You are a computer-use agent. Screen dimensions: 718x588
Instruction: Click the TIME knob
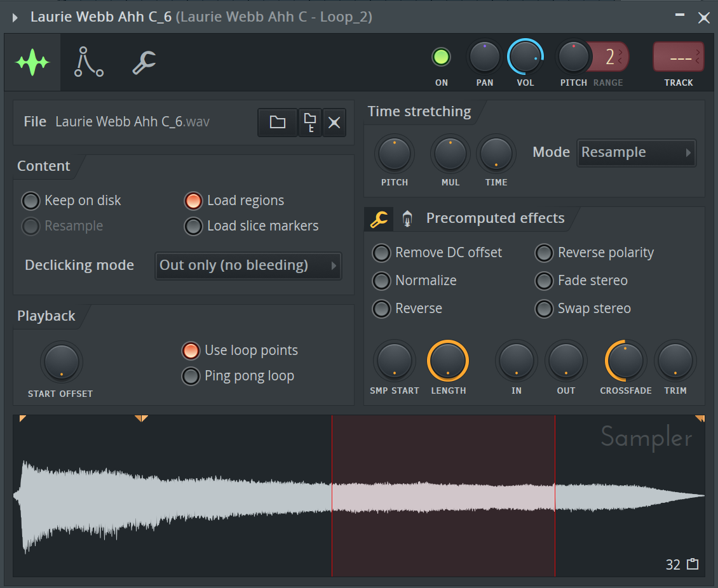click(496, 154)
